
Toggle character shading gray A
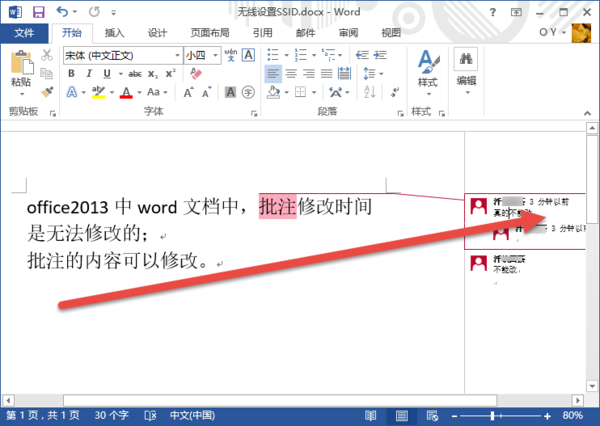(x=230, y=92)
